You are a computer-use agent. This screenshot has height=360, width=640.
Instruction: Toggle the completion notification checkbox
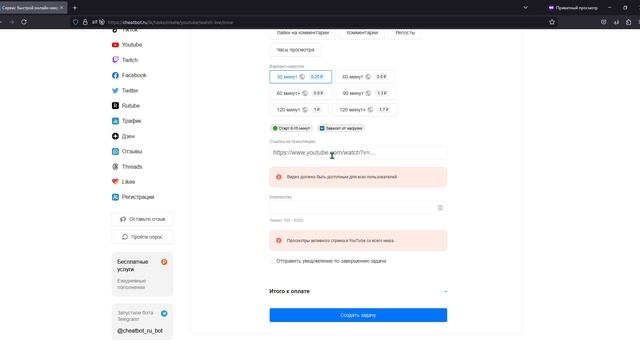[272, 261]
